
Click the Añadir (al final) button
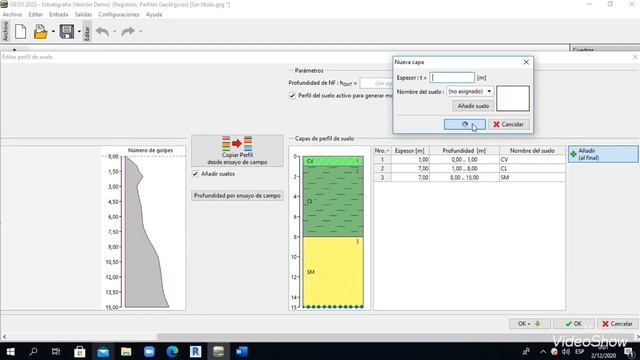point(603,154)
